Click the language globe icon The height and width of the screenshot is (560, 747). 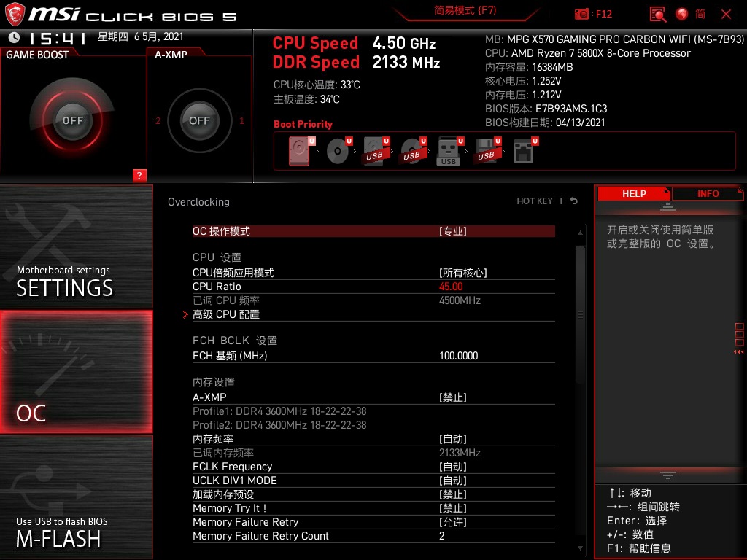pos(682,14)
